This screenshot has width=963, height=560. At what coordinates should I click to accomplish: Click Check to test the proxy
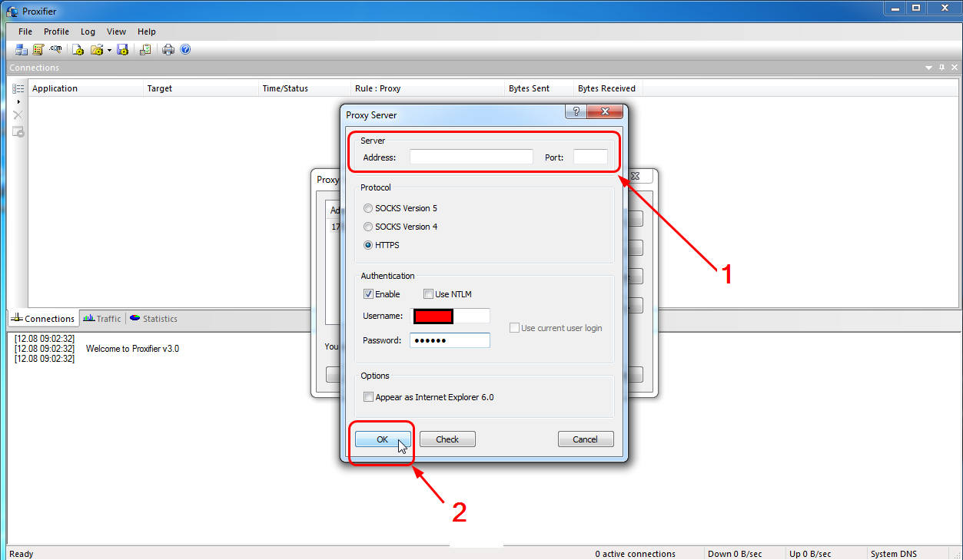[x=447, y=439]
